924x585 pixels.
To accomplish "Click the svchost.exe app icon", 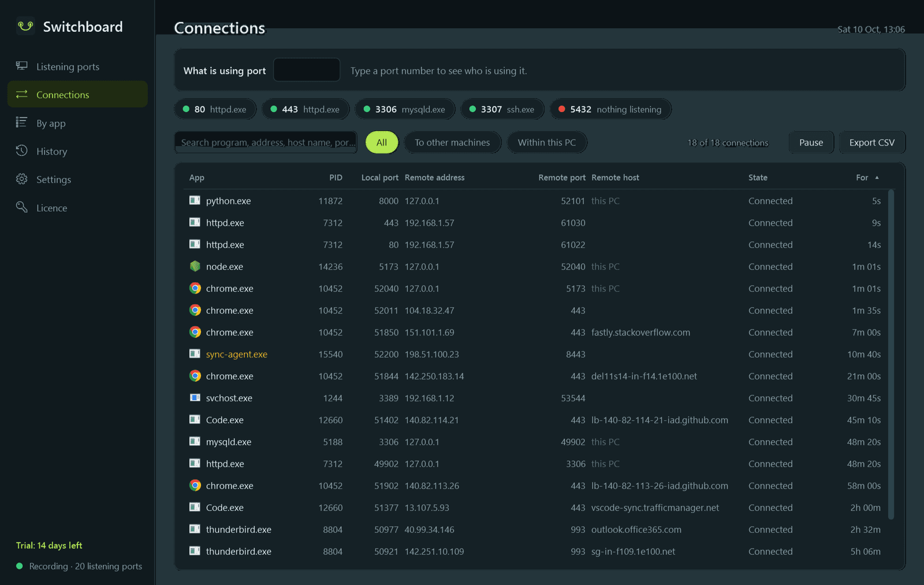I will point(195,397).
